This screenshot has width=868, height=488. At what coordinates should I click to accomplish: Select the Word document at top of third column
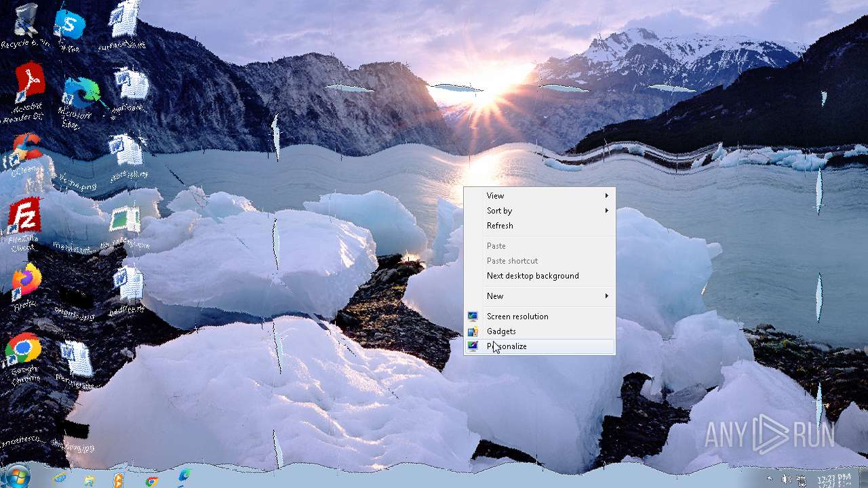(123, 24)
